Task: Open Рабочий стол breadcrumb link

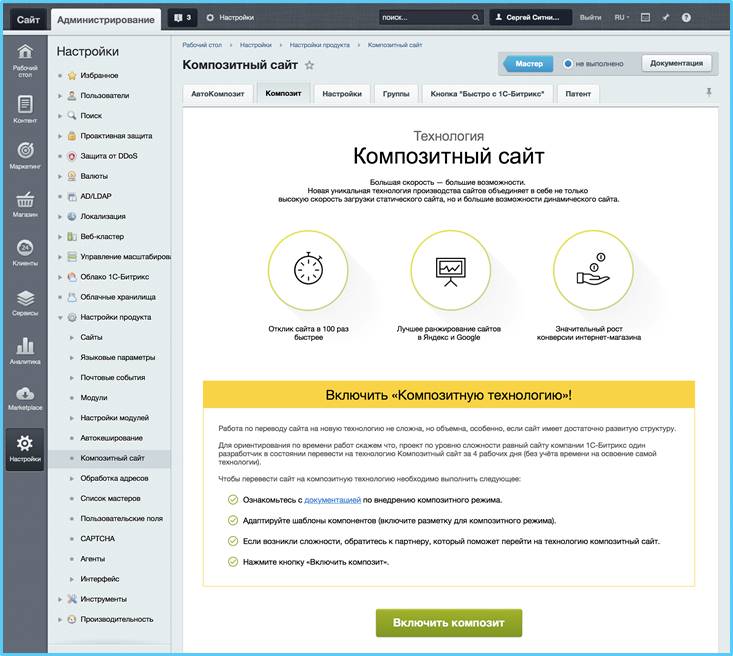Action: [x=202, y=45]
